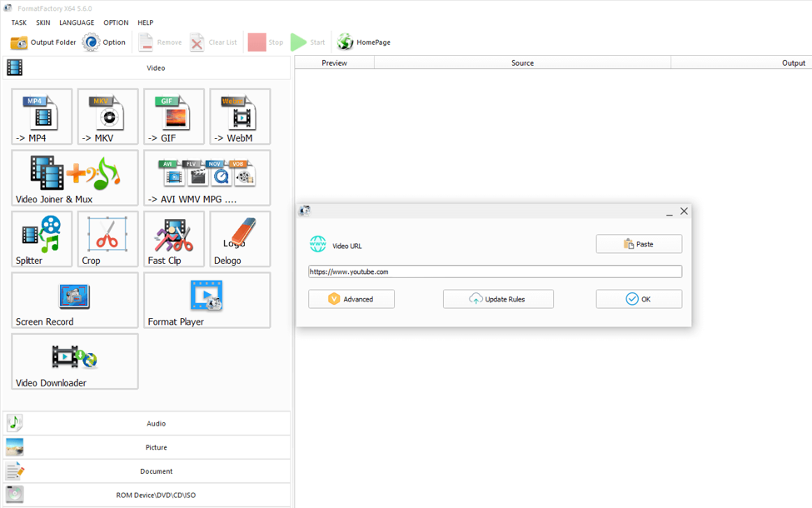Confirm with the OK button
The height and width of the screenshot is (508, 812).
[x=639, y=299]
